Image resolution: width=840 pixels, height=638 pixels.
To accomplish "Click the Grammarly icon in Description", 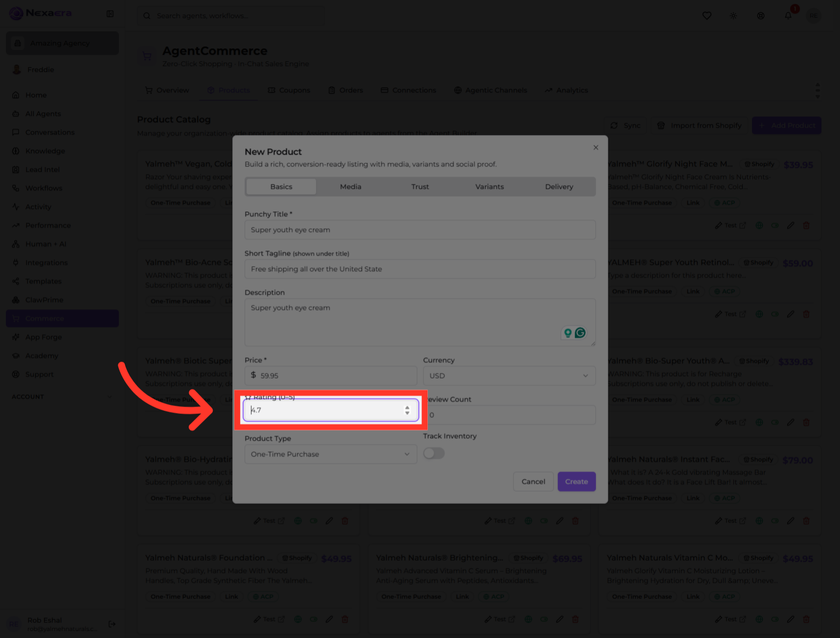I will tap(580, 333).
